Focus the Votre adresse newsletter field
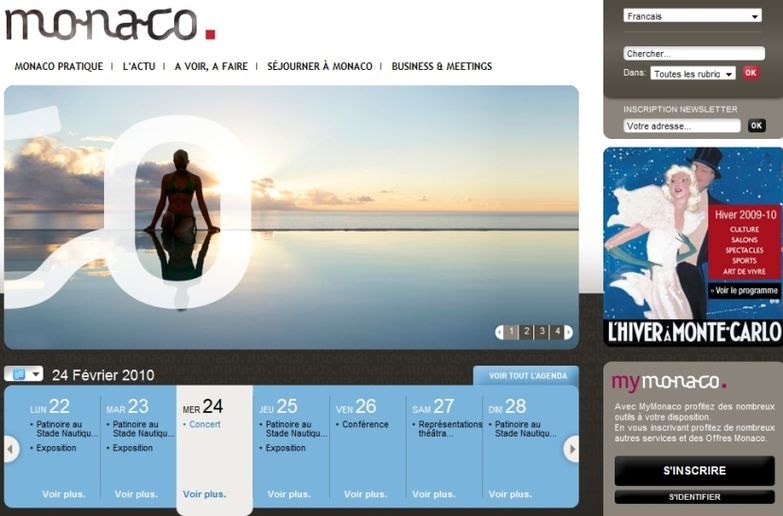 pyautogui.click(x=682, y=126)
